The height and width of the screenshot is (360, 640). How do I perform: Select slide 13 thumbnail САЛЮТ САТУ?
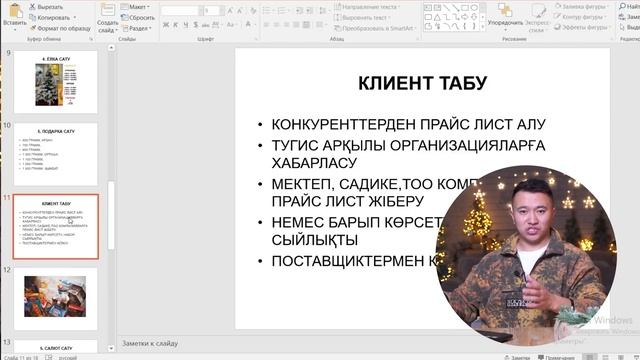(56, 347)
